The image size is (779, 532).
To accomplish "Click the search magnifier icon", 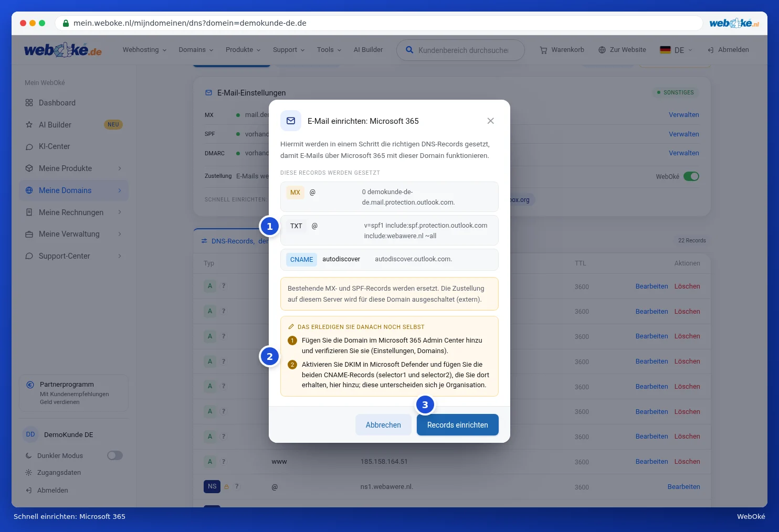I will 409,50.
